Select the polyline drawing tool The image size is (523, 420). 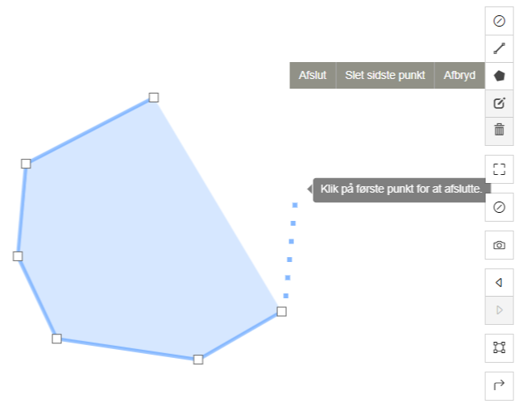[499, 48]
